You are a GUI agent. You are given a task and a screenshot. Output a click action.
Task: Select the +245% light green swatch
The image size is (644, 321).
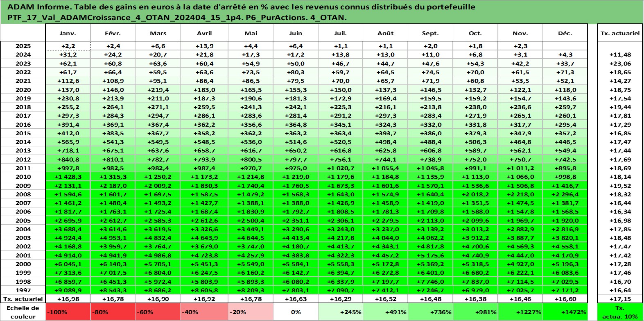click(341, 312)
